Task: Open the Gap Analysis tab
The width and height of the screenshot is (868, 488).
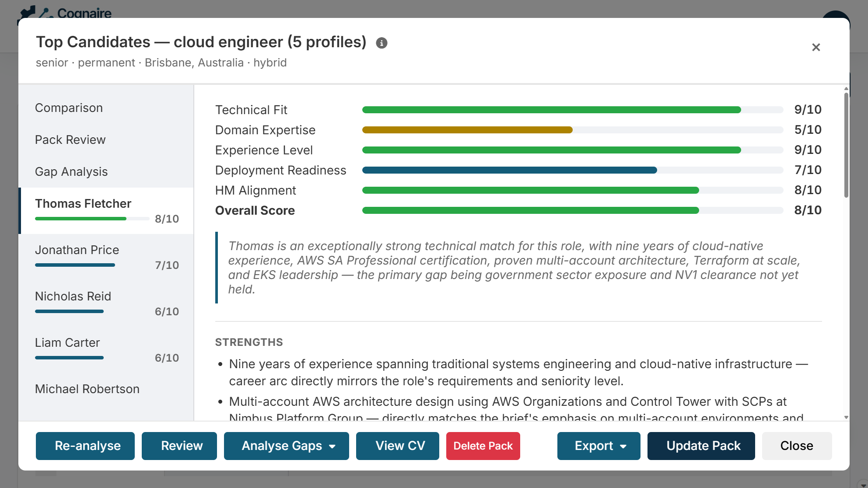Action: click(x=71, y=172)
